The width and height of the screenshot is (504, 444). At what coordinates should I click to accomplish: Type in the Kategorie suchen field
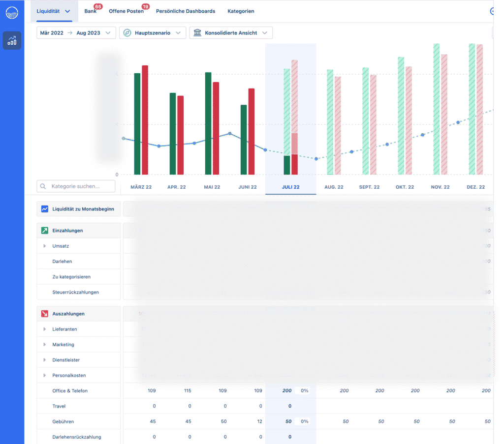click(79, 187)
